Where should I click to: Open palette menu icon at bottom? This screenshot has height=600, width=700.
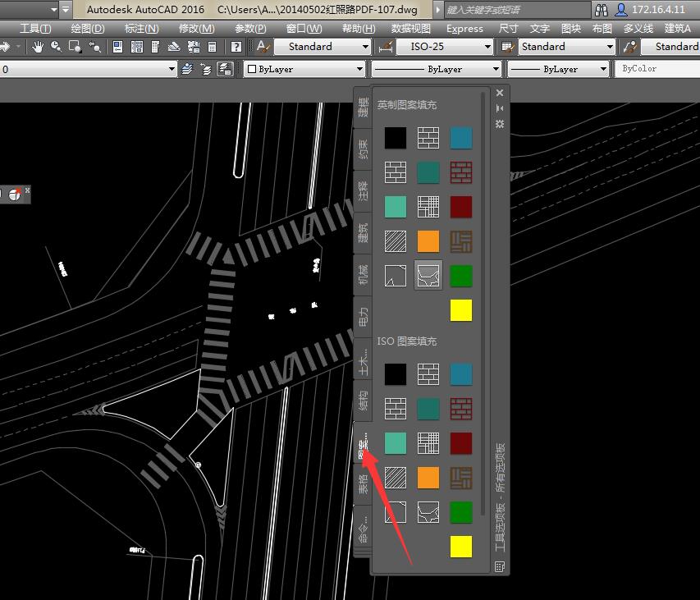pyautogui.click(x=500, y=566)
